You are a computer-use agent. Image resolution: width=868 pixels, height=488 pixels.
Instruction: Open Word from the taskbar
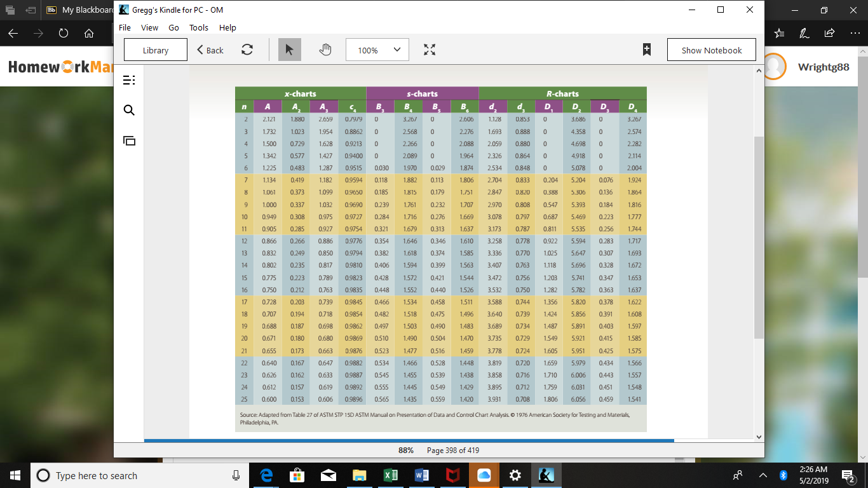click(x=422, y=475)
